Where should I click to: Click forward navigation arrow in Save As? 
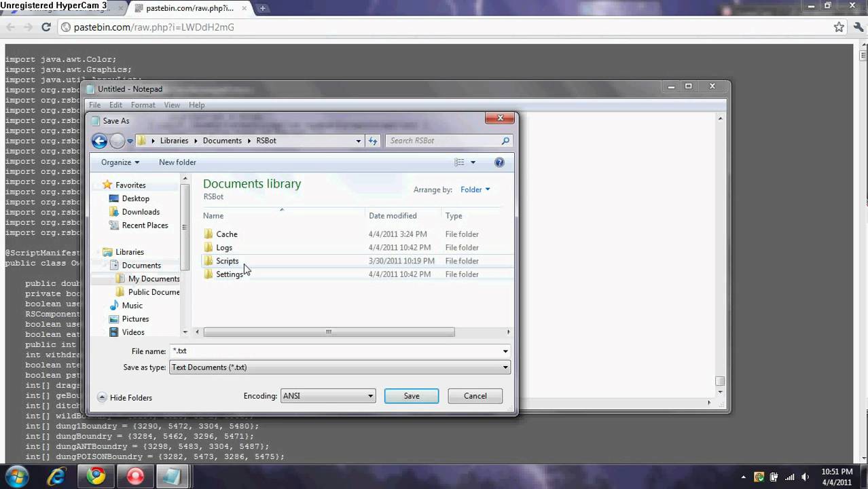click(117, 141)
